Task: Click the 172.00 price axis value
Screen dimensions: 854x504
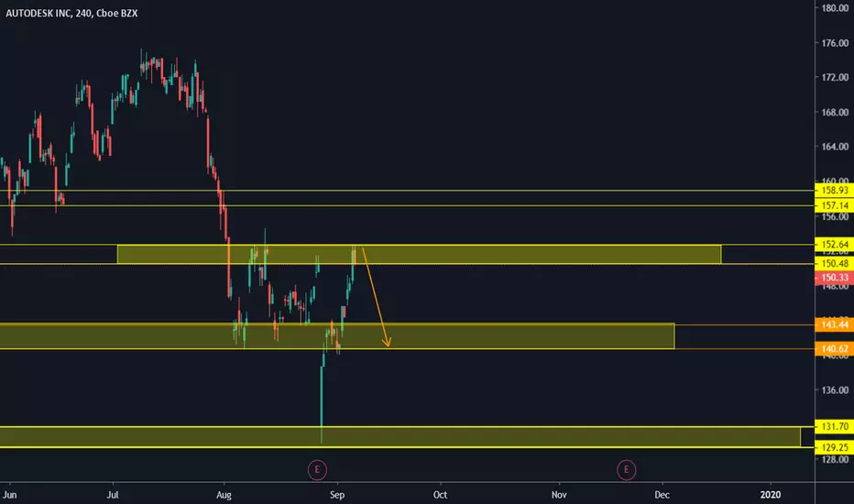Action: (x=835, y=77)
